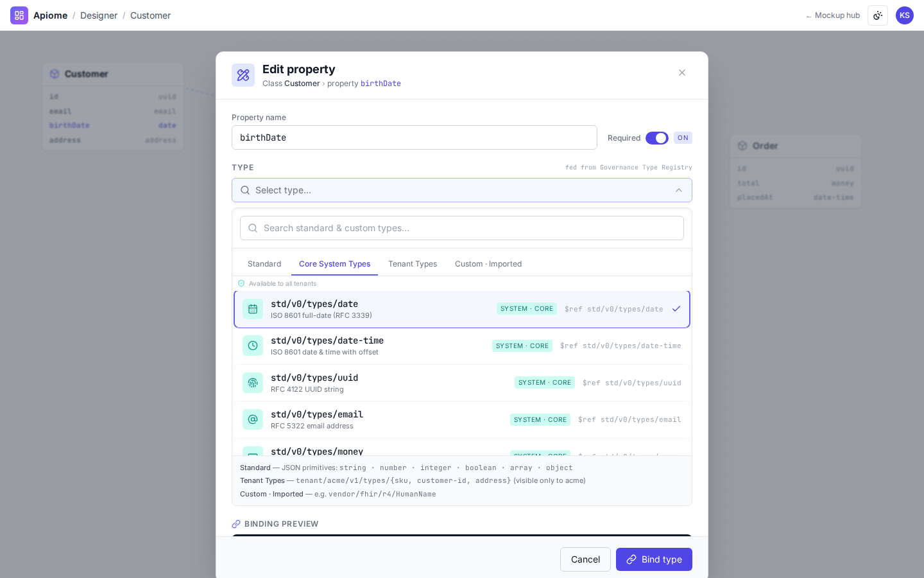Screen dimensions: 924x578
Task: Select the std/v0/types/uuid type row
Action: (x=462, y=383)
